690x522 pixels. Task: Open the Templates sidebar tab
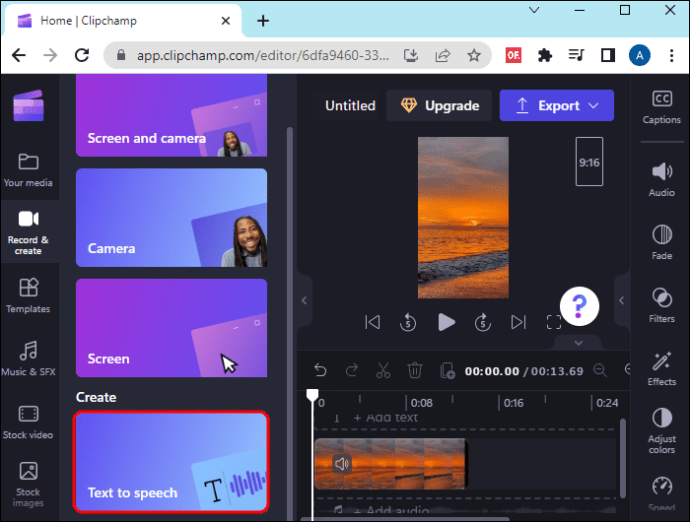click(x=28, y=295)
